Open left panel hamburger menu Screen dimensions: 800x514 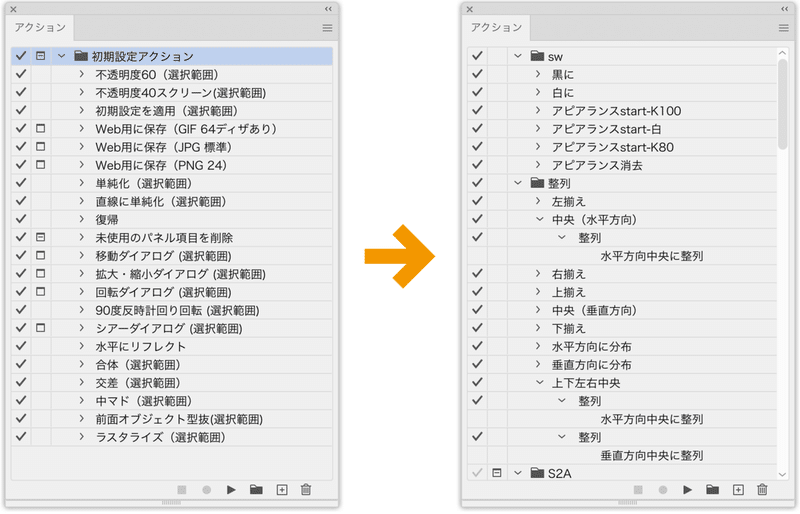coord(328,28)
